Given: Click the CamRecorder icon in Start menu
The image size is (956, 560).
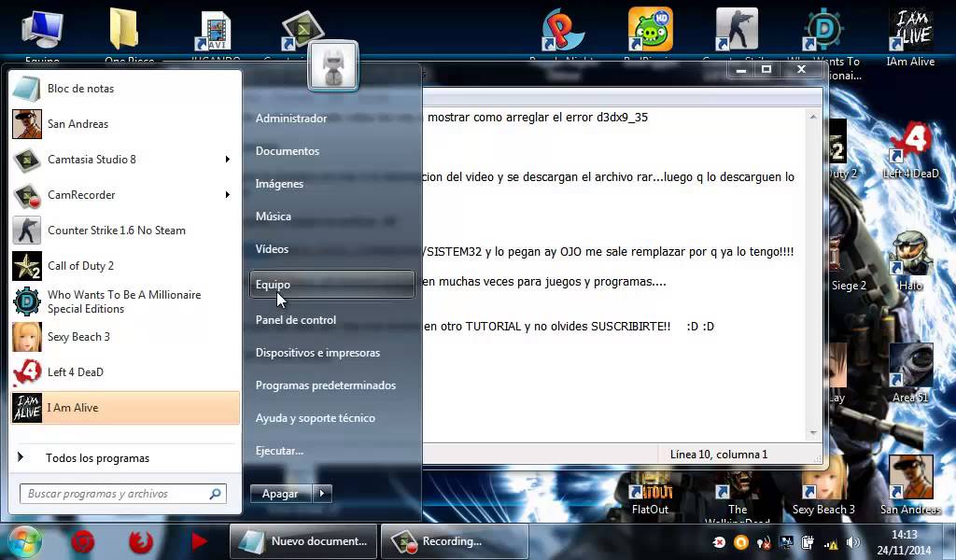Looking at the screenshot, I should [x=27, y=195].
